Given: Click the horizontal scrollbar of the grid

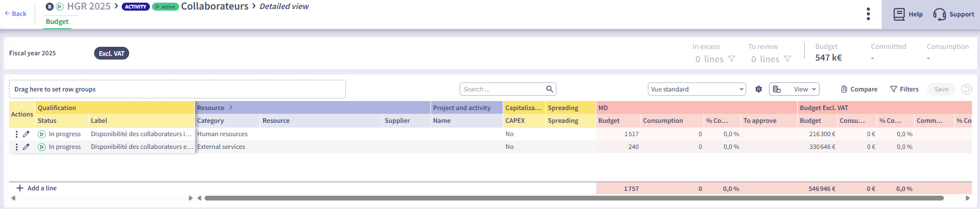Looking at the screenshot, I should (x=574, y=198).
